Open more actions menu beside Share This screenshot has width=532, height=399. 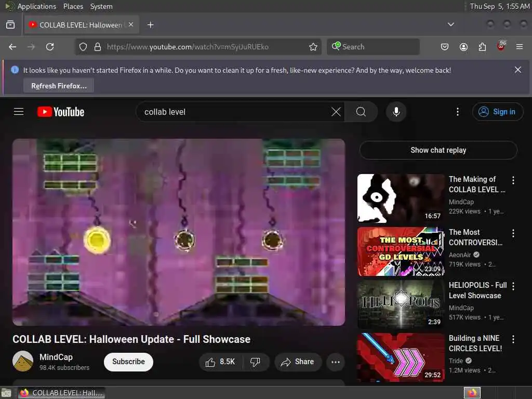[336, 362]
